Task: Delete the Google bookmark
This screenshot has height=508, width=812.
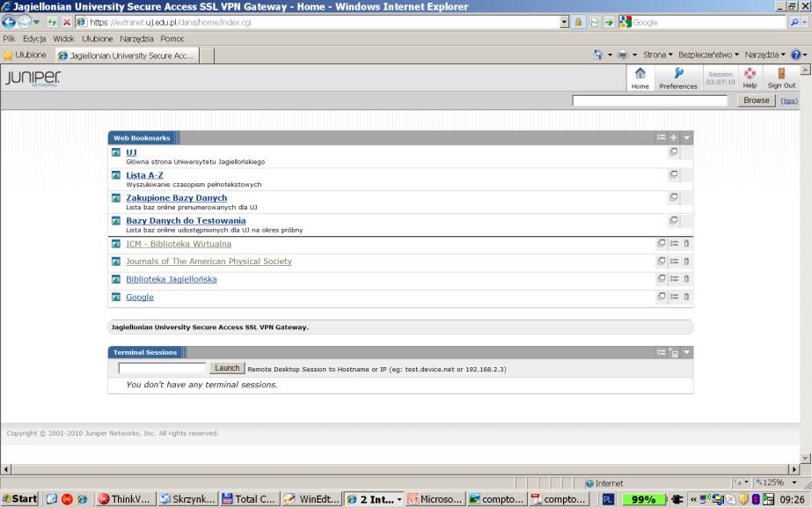Action: pyautogui.click(x=686, y=297)
